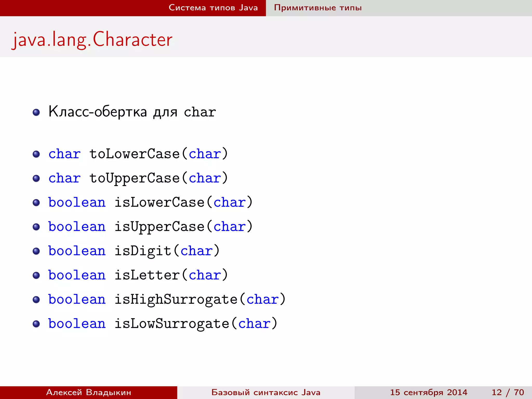Select the 'char toUpperCase(char)' line
This screenshot has width=532, height=399.
[x=138, y=178]
